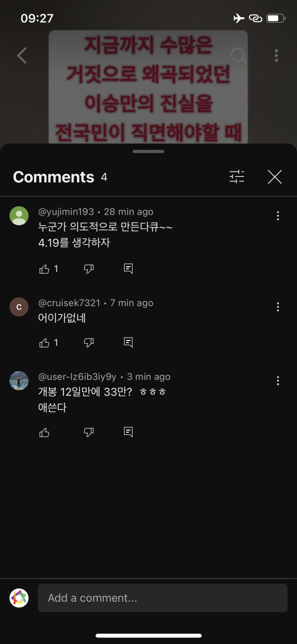Reply to @yujimin193's comment
The image size is (297, 644).
tap(128, 269)
